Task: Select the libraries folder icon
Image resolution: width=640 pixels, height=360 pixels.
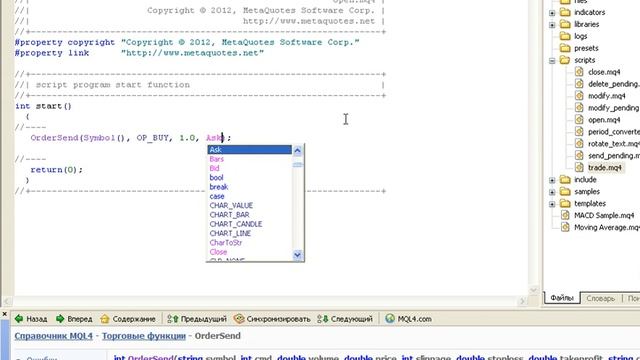Action: click(565, 24)
